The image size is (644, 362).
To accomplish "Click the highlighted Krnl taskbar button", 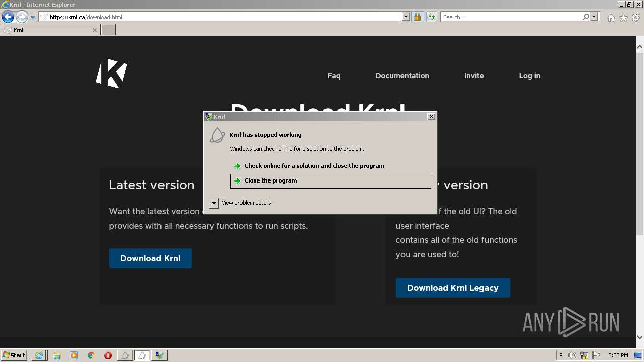I will [142, 355].
